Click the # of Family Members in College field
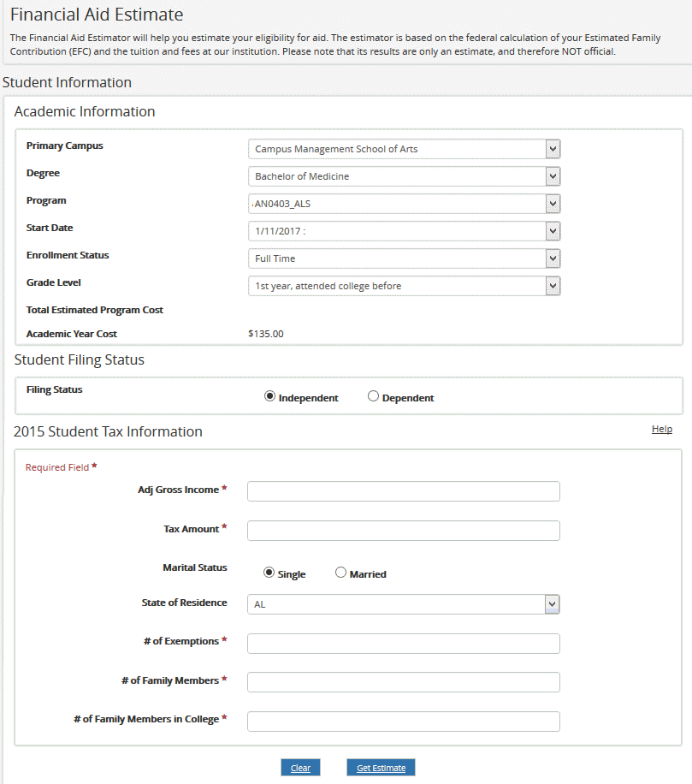Screen dimensions: 692x784 click(402, 721)
